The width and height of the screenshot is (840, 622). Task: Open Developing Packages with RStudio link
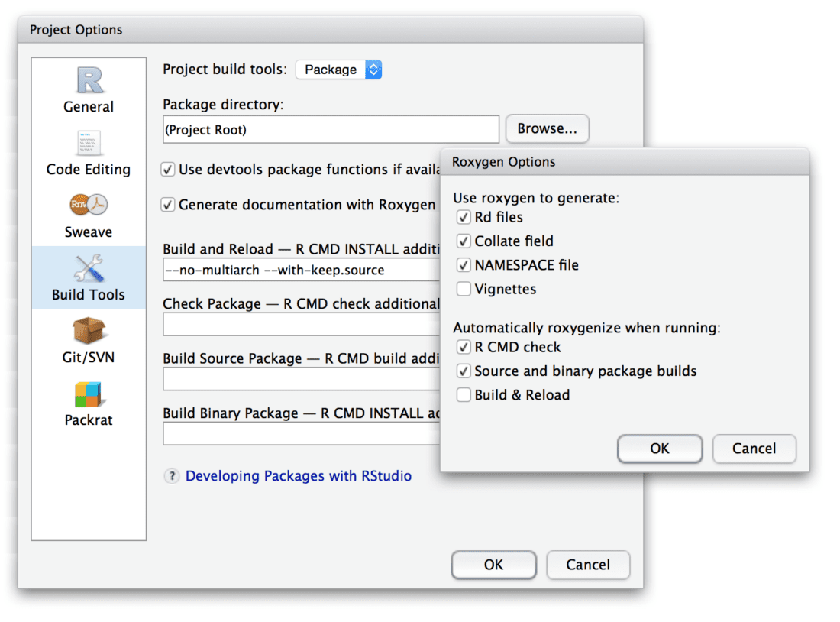coord(299,475)
